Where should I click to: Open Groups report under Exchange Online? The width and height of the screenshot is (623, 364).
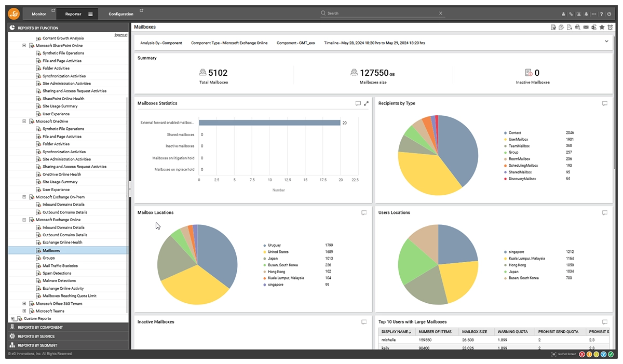tap(49, 258)
